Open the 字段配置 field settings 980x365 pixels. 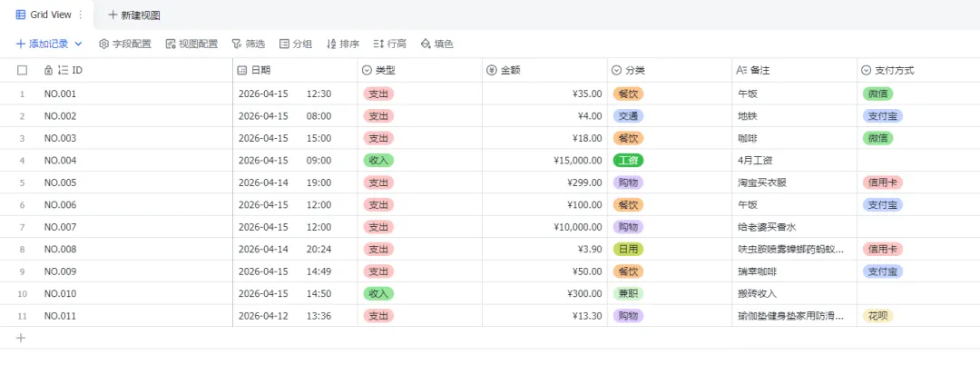coord(124,44)
